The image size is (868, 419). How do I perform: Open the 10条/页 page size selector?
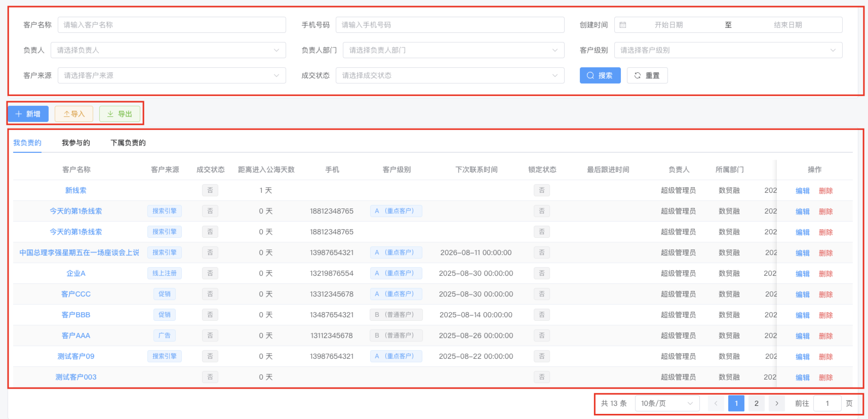(666, 403)
